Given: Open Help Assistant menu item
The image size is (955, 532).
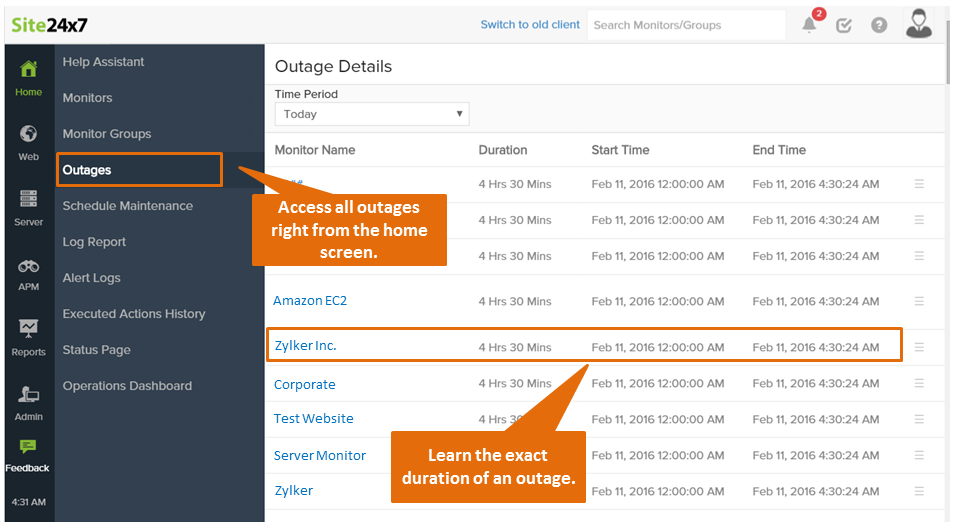Looking at the screenshot, I should click(103, 62).
